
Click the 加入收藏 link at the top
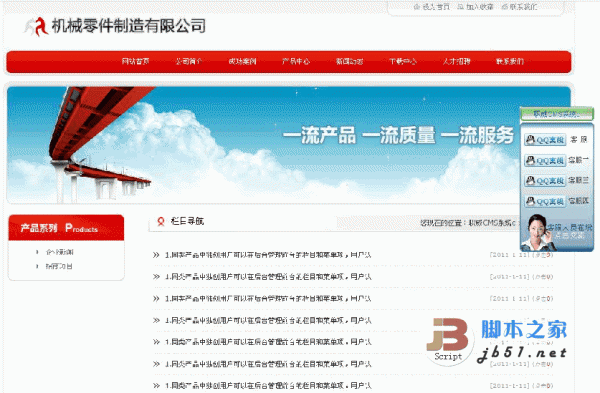pyautogui.click(x=480, y=7)
